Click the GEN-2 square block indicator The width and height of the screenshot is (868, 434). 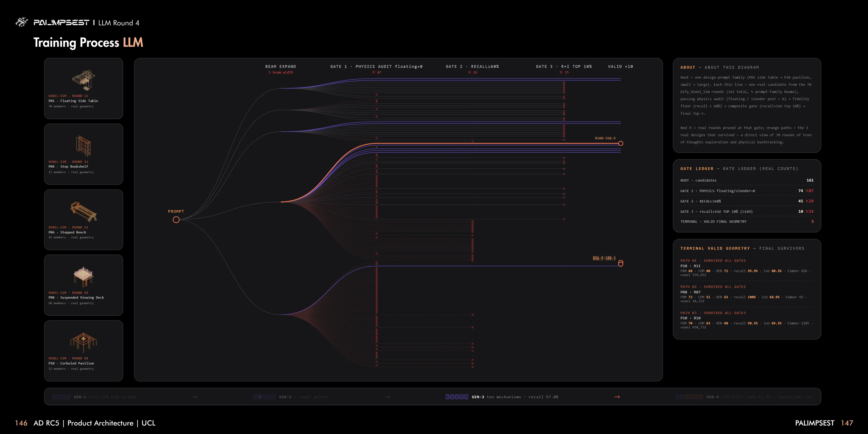(x=264, y=397)
